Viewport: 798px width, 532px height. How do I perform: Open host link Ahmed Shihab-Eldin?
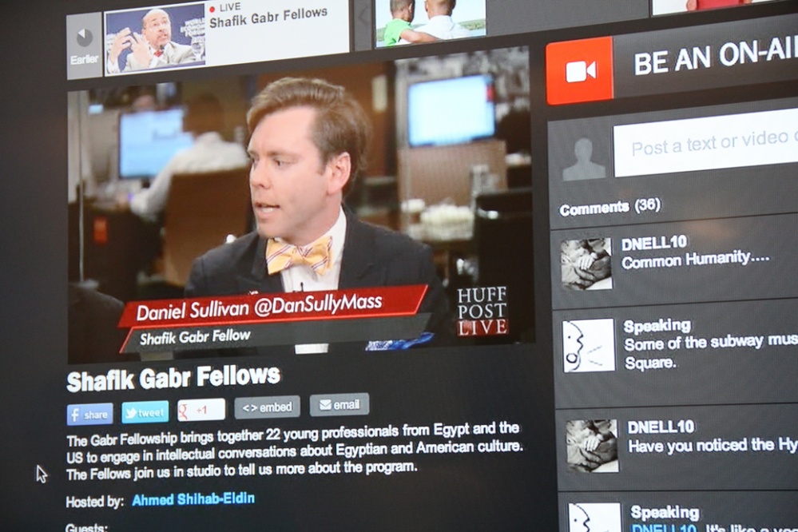point(193,499)
